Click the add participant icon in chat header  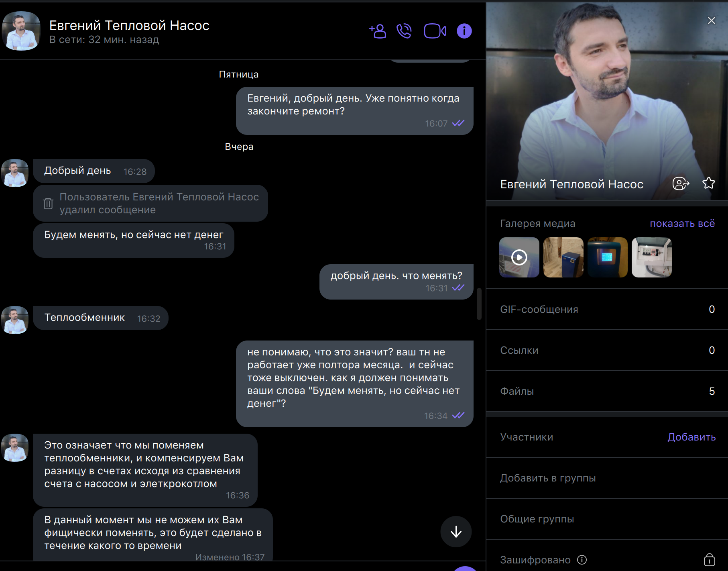[x=378, y=31]
